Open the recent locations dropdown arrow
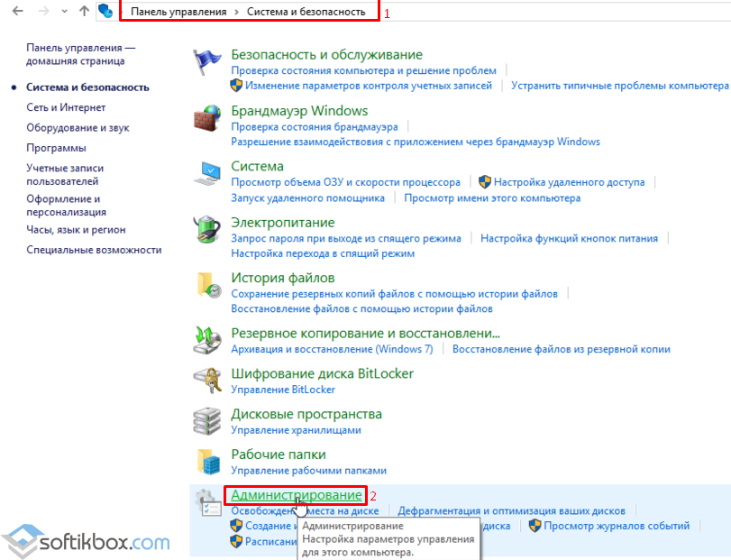This screenshot has height=560, width=731. point(61,12)
